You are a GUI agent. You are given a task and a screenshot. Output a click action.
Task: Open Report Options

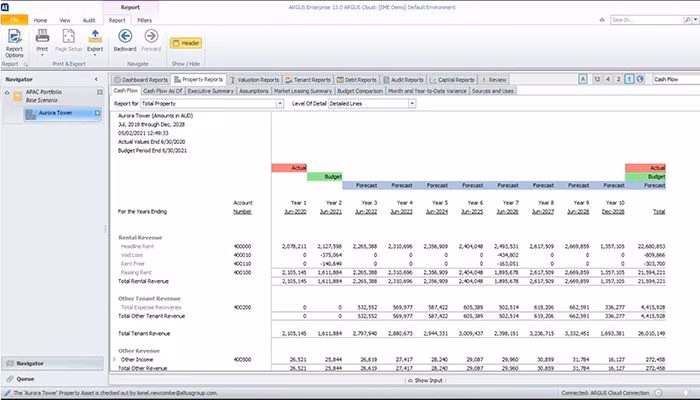coord(14,43)
